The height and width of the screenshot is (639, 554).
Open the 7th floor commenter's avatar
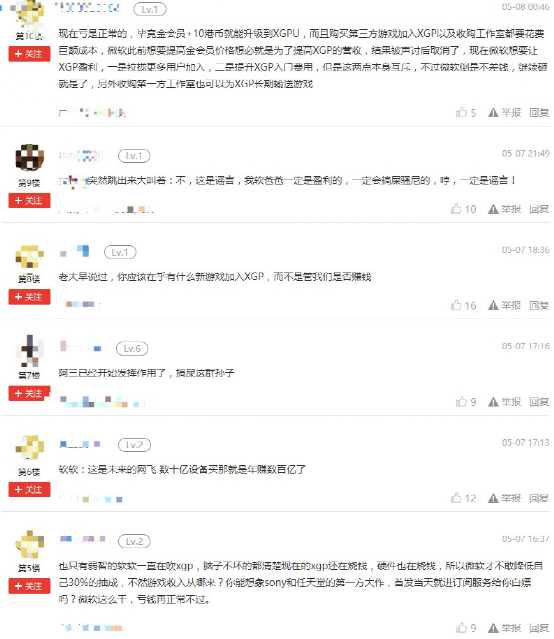pos(29,350)
